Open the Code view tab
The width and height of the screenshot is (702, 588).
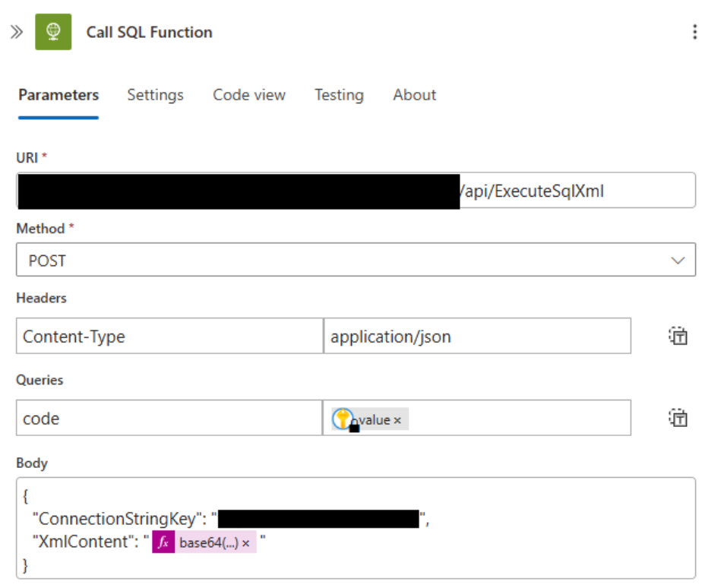[x=248, y=95]
